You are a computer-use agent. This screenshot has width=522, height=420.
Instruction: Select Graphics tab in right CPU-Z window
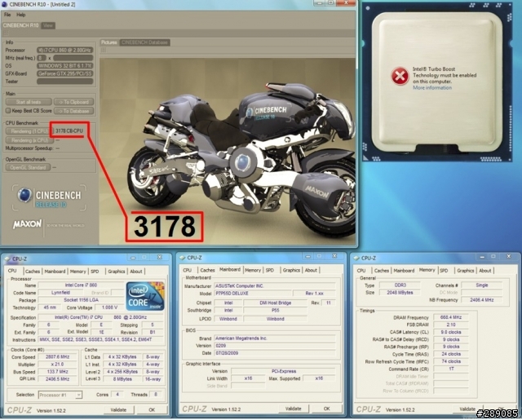pos(466,271)
